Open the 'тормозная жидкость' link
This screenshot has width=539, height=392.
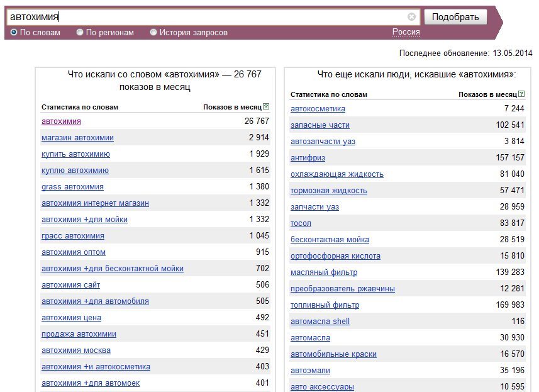coord(329,191)
